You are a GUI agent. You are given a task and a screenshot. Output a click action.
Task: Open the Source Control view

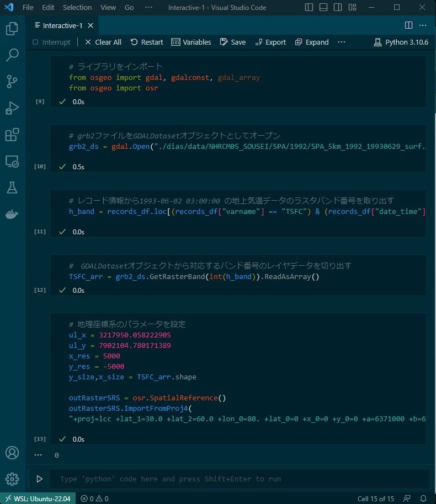click(x=12, y=82)
